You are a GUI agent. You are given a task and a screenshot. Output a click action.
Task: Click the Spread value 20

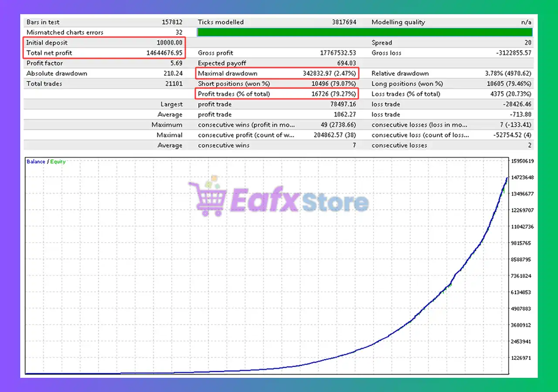pyautogui.click(x=527, y=43)
